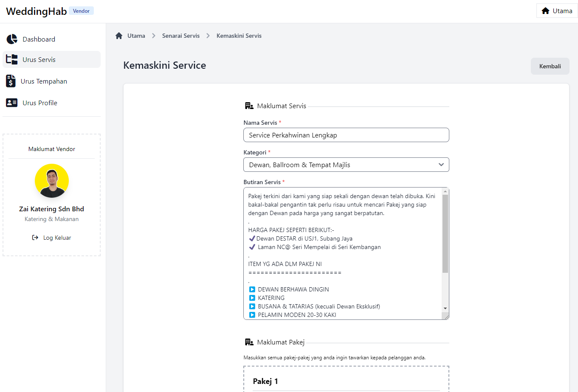Focus the Nama Servis input field
Screen dimensions: 578x392
coord(346,135)
